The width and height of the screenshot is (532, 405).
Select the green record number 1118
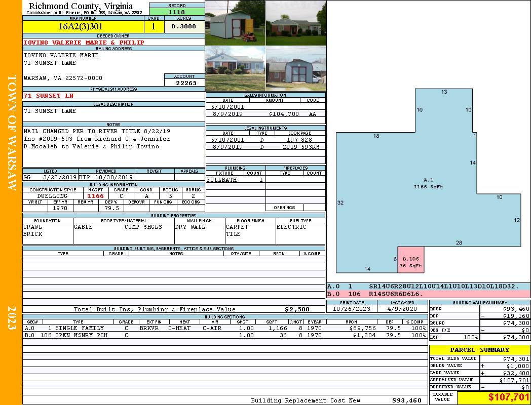[176, 12]
